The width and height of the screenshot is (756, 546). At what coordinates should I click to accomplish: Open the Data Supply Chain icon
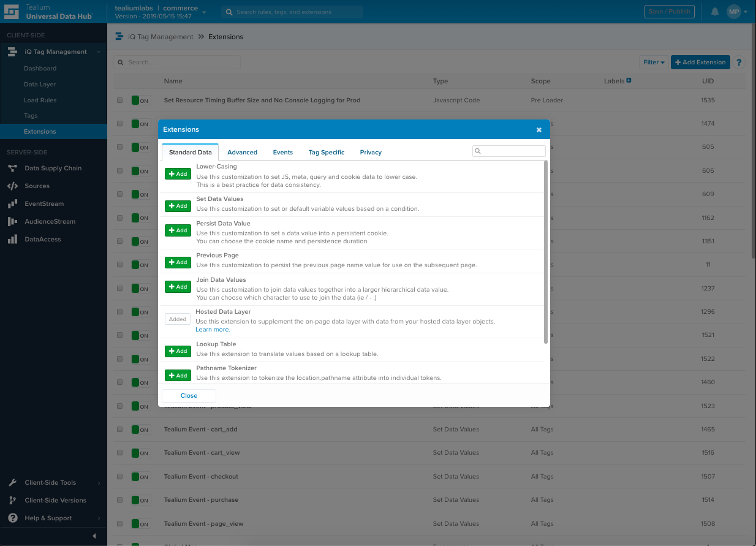[x=12, y=169]
